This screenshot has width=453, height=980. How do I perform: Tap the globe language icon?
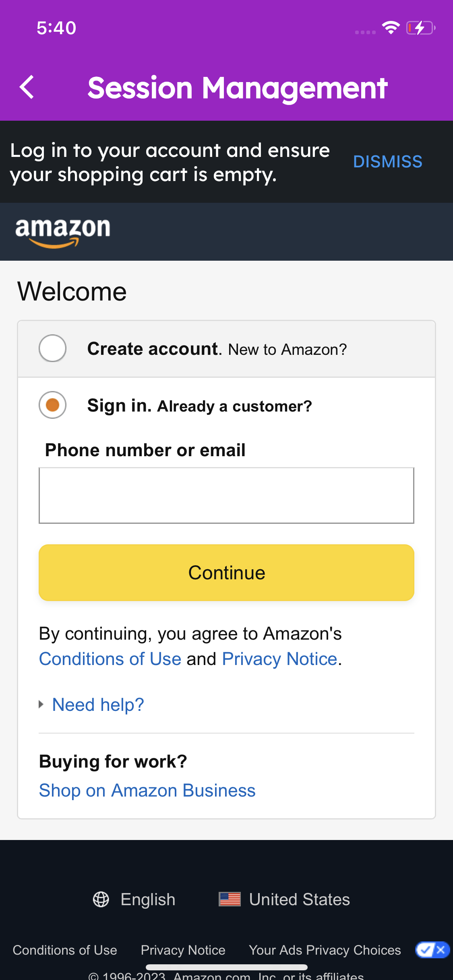[x=101, y=899]
